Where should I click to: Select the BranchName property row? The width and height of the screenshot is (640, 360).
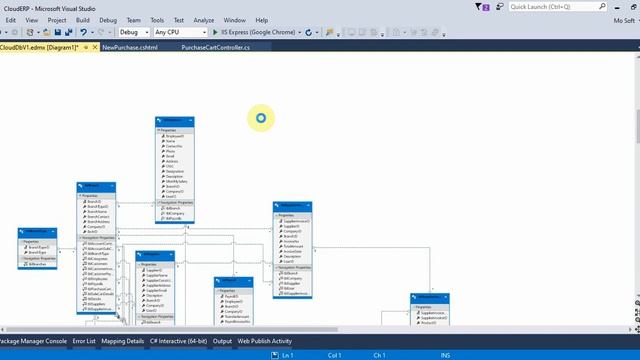tap(97, 212)
